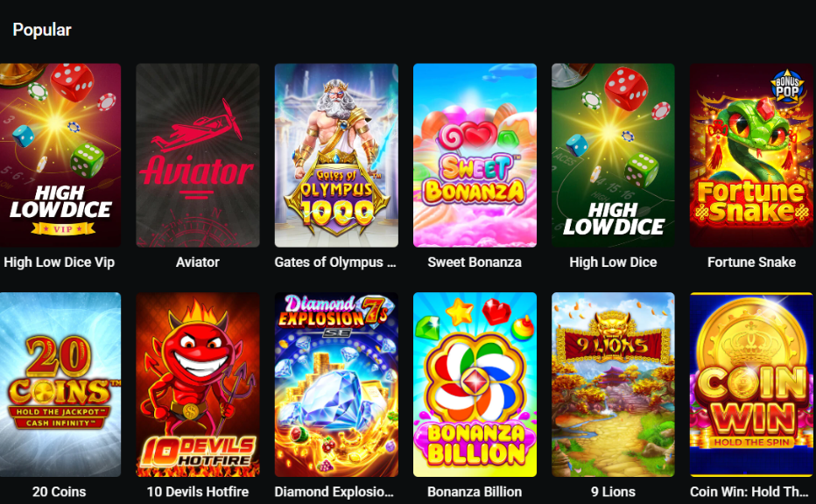Select the Coin Win Hold The Spin tile
The width and height of the screenshot is (816, 504).
(x=751, y=384)
